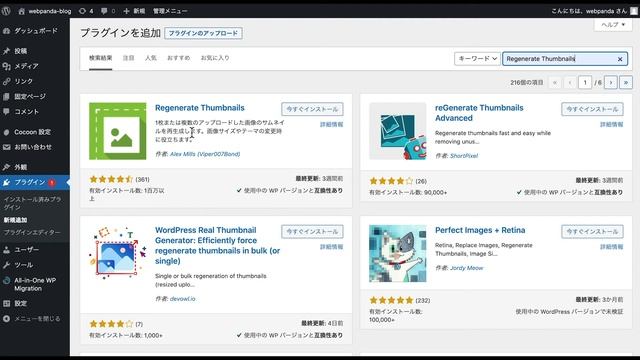Image resolution: width=640 pixels, height=360 pixels.
Task: Open the 新規 add-new menu
Action: tap(134, 11)
